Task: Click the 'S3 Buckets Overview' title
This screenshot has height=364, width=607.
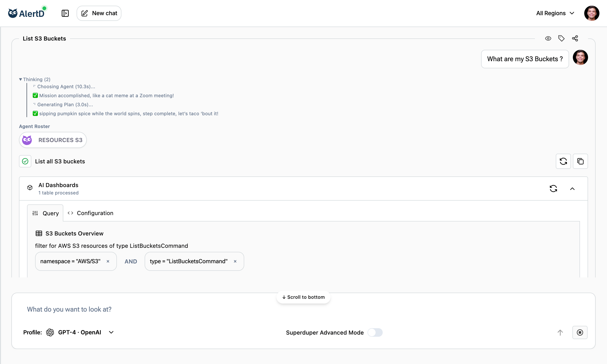Action: pyautogui.click(x=74, y=234)
